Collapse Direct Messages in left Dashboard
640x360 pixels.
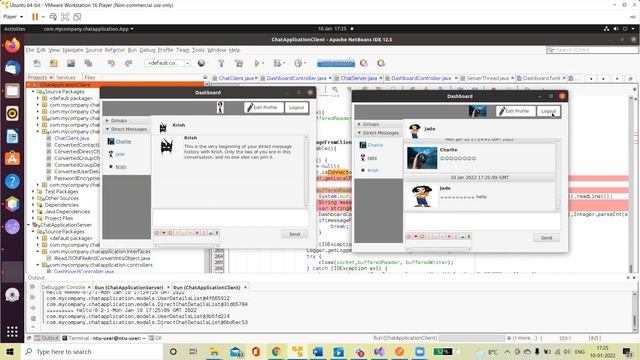click(x=107, y=129)
